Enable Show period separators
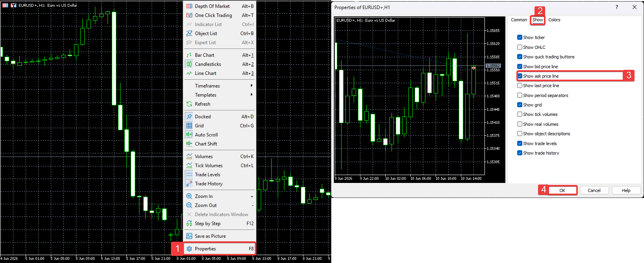 coord(520,95)
